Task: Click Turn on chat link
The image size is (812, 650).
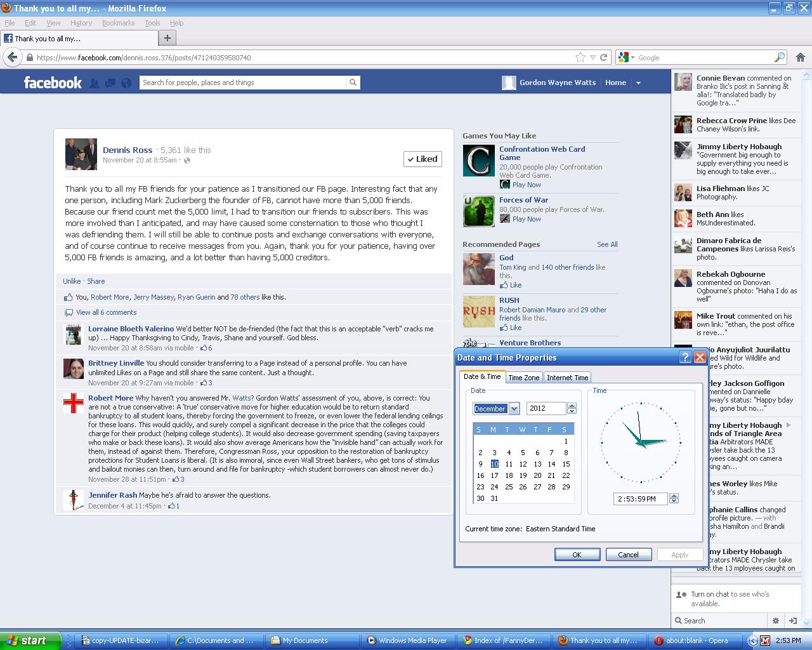Action: click(x=710, y=594)
